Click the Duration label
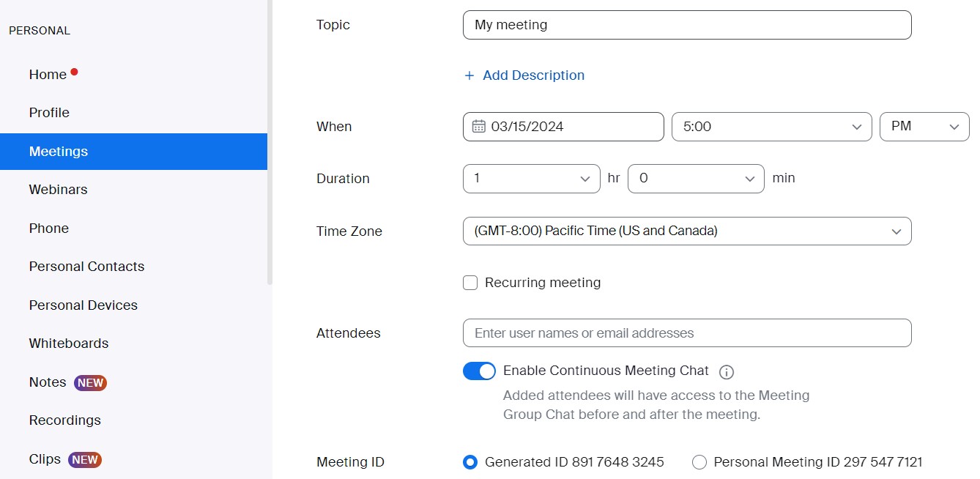Screen dimensions: 980x479 pyautogui.click(x=343, y=179)
